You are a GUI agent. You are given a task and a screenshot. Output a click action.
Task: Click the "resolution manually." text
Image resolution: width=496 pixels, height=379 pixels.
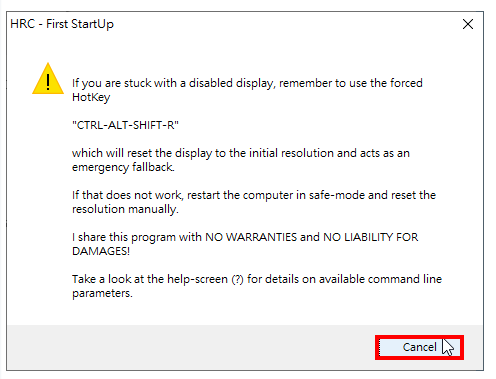[x=125, y=209]
